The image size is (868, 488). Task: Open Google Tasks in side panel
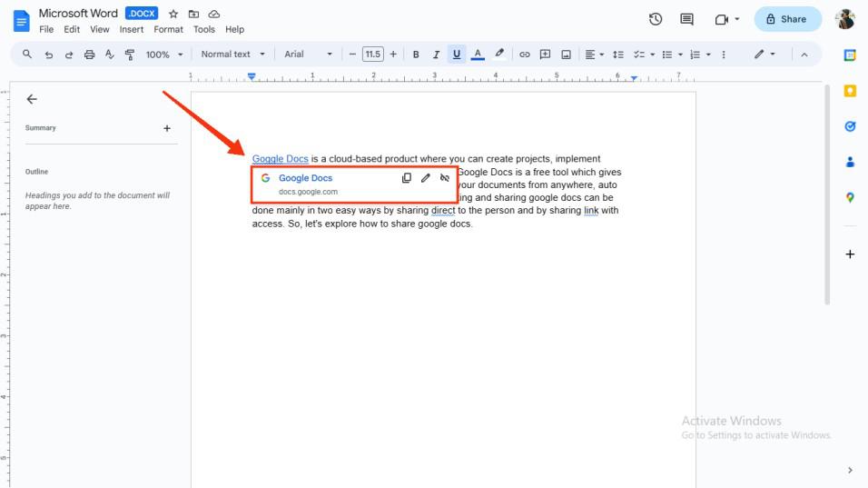pyautogui.click(x=850, y=126)
